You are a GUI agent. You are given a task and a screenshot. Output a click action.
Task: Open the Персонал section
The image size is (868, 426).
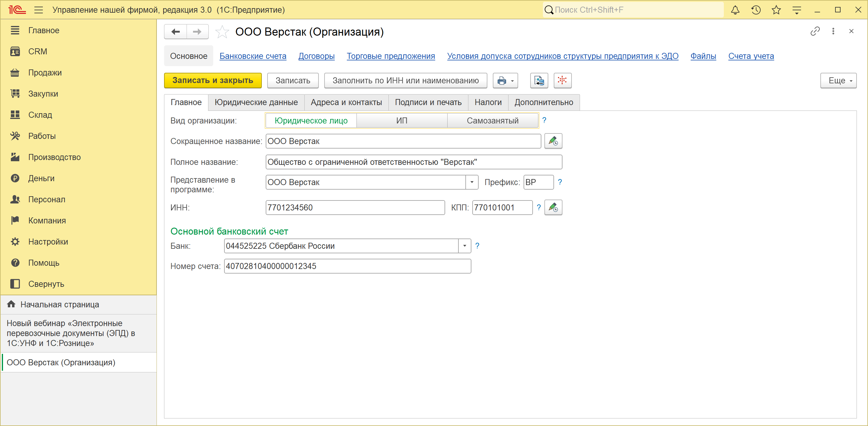[x=79, y=199]
